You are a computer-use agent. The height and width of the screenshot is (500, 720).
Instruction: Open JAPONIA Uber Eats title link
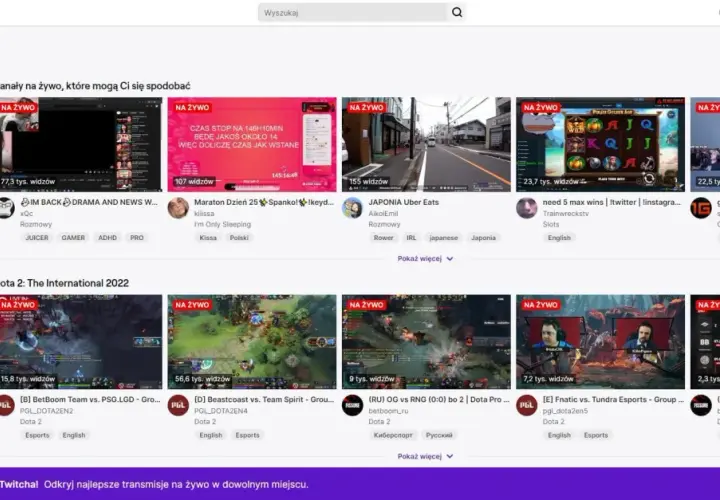click(404, 202)
